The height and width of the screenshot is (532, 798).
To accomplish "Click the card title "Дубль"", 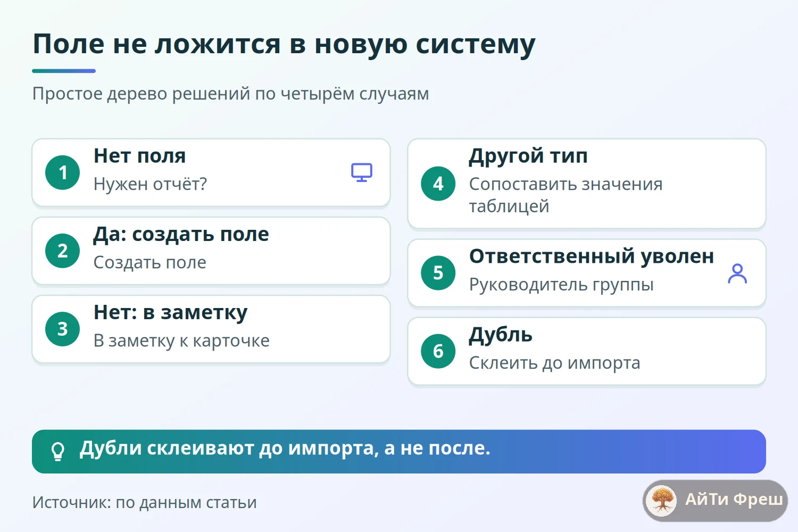I will click(501, 335).
